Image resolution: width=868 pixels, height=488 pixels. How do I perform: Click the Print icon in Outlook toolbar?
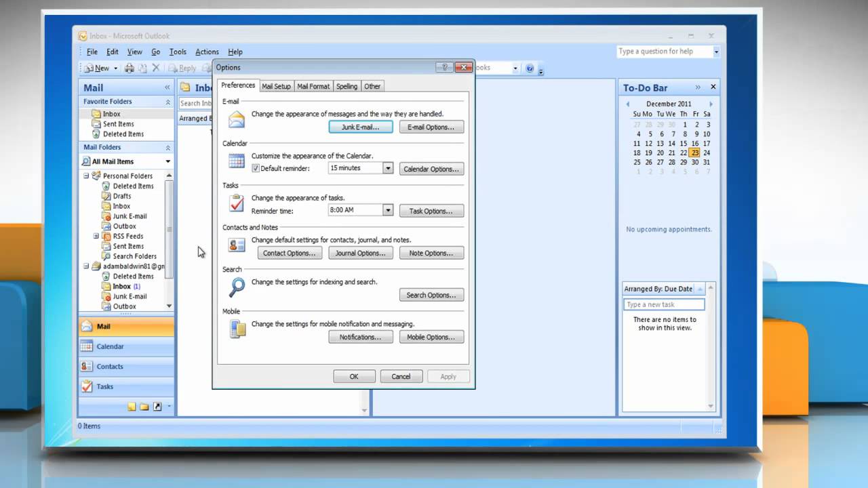point(130,68)
